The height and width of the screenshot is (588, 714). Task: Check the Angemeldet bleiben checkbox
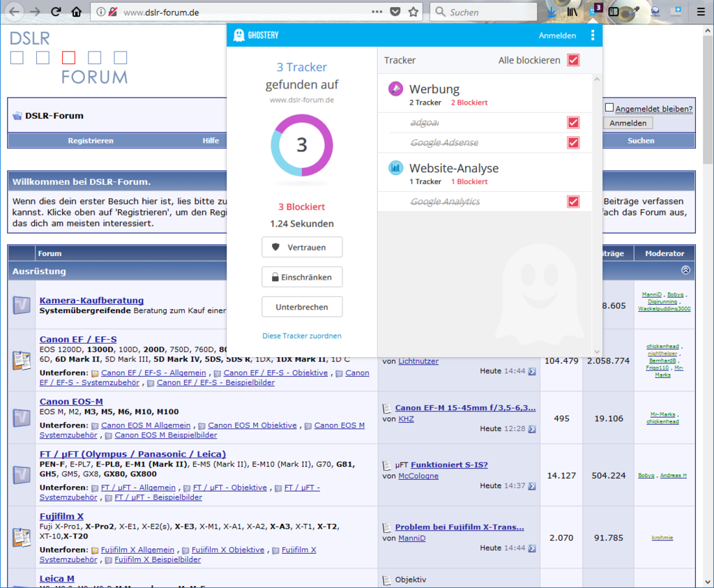point(609,107)
